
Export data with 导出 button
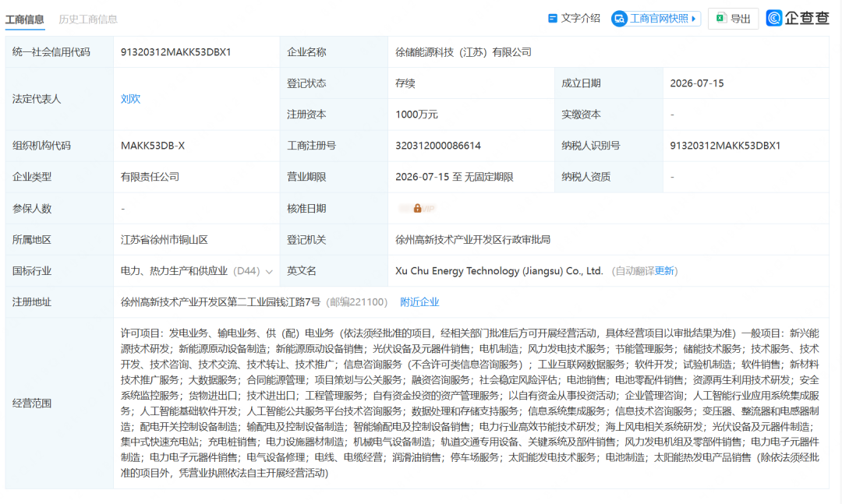click(733, 19)
